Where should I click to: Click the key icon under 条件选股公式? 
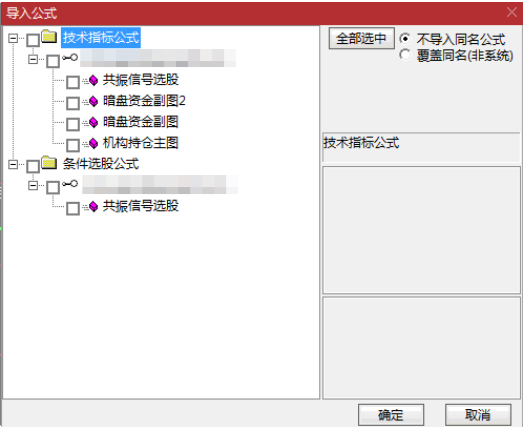coord(70,183)
